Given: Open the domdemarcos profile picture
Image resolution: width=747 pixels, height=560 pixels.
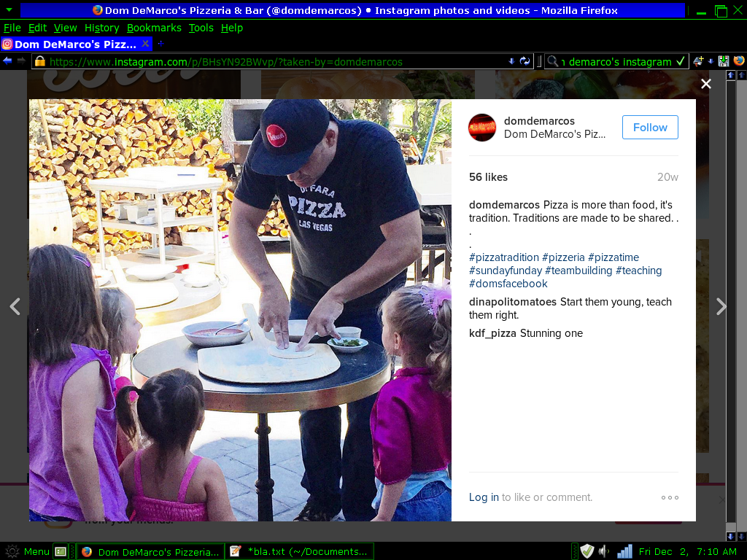Looking at the screenshot, I should [x=482, y=128].
